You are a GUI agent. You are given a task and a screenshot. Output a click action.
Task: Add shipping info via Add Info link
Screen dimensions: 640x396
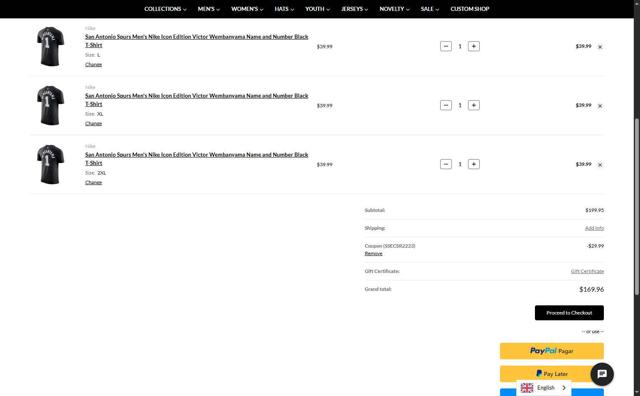[x=594, y=228]
